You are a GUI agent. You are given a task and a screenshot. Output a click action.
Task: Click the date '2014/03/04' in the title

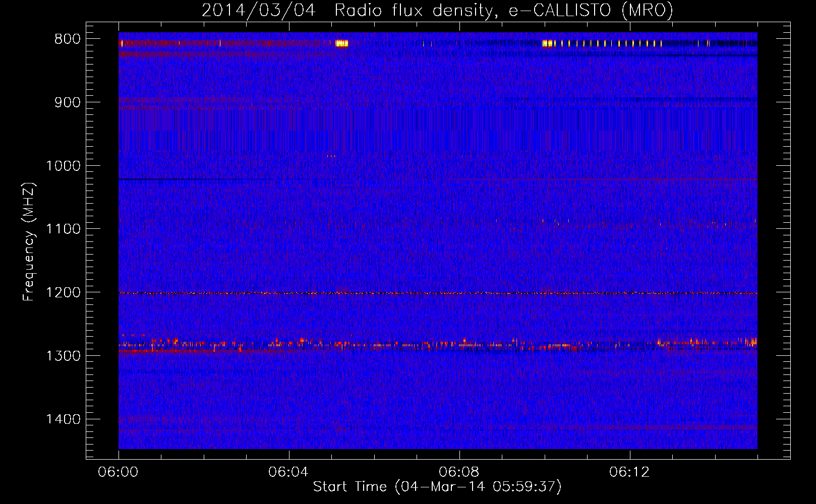point(258,10)
